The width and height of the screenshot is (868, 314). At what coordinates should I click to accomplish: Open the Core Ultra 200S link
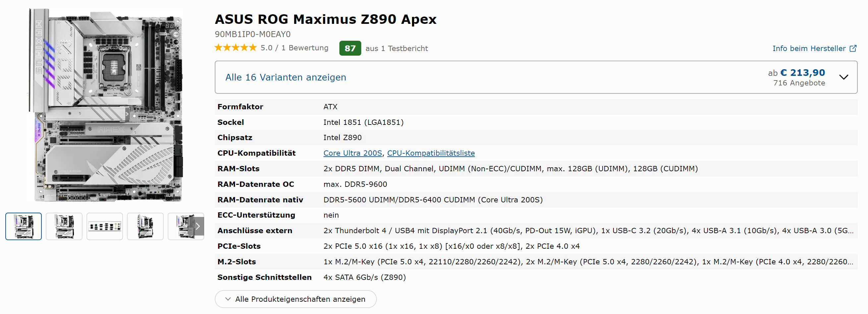pyautogui.click(x=352, y=153)
